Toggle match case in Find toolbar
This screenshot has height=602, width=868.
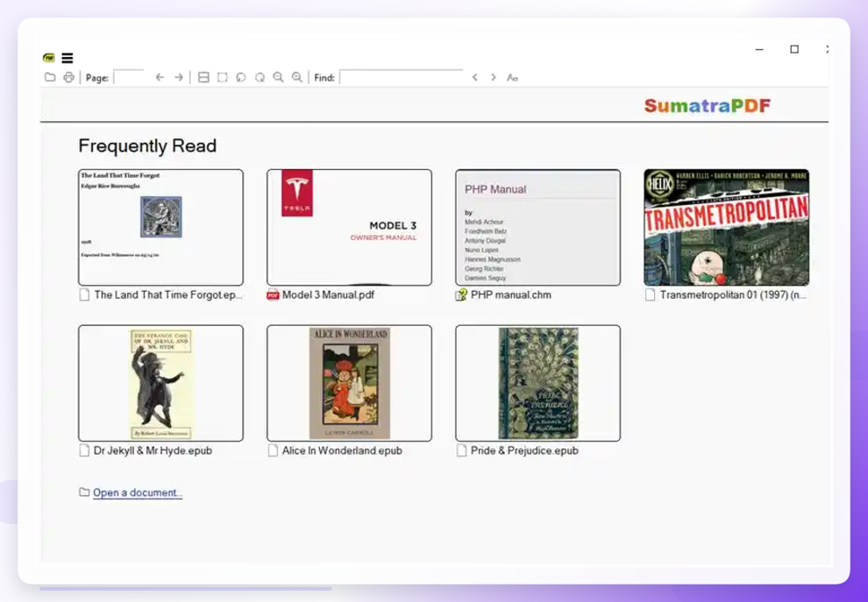[x=512, y=77]
